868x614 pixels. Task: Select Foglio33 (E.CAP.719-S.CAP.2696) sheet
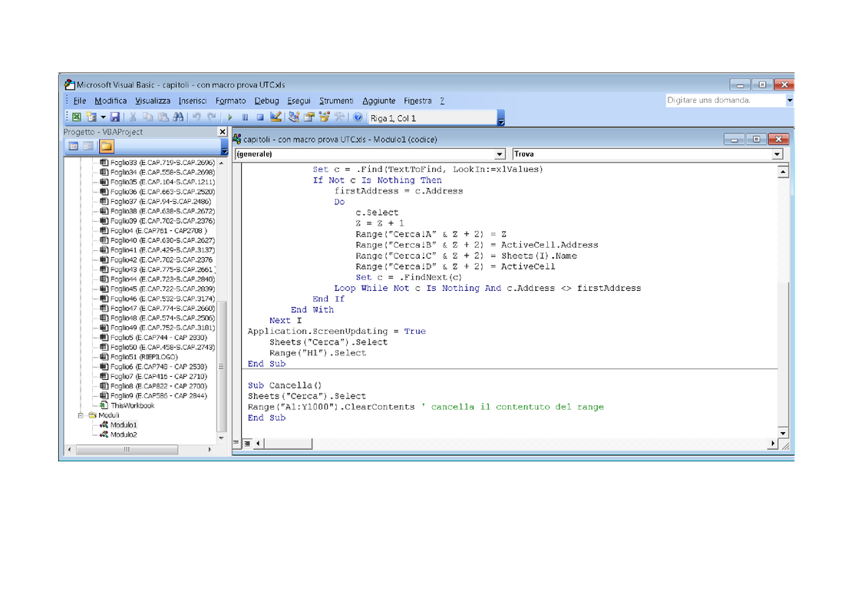[162, 163]
